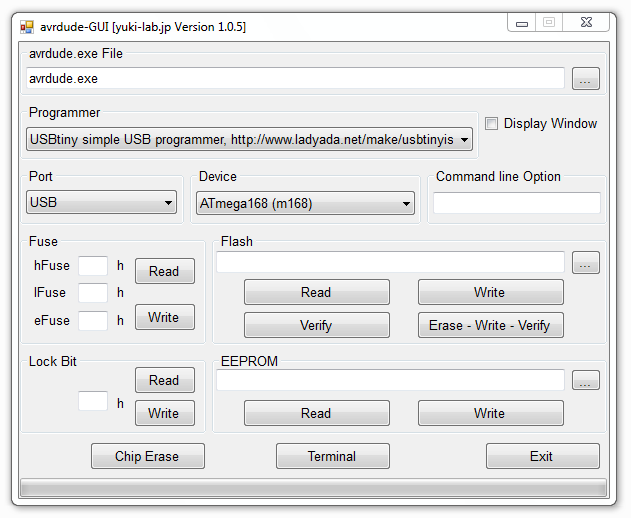
Task: Browse for Flash file with ellipsis button
Action: tap(586, 262)
